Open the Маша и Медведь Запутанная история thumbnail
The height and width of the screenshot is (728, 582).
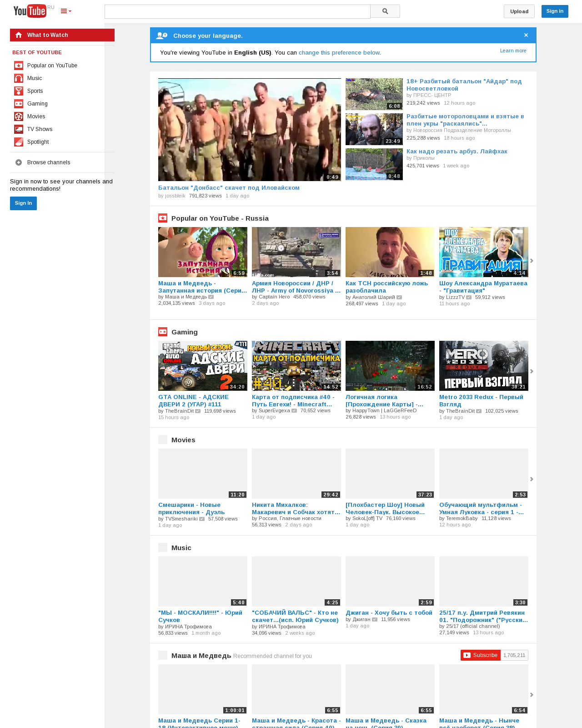tap(203, 252)
